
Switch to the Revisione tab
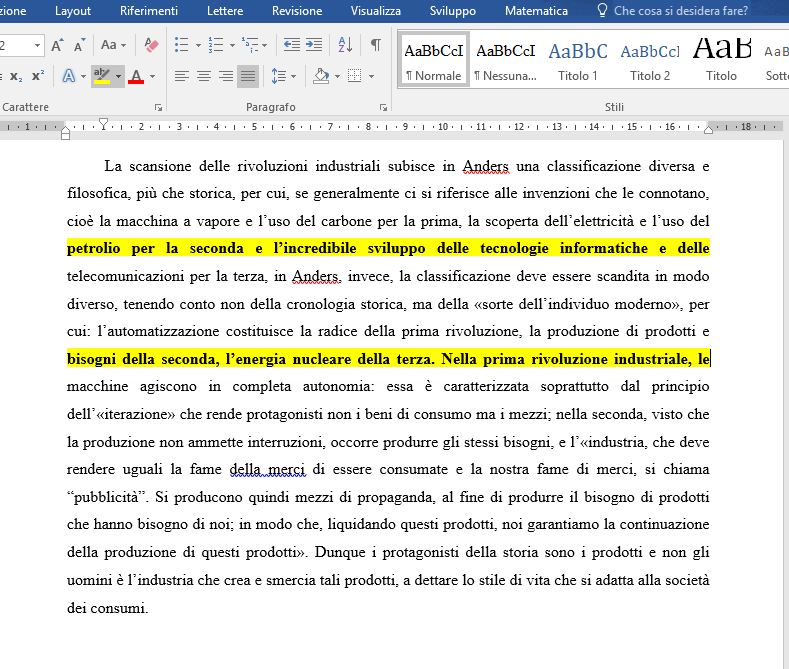pyautogui.click(x=297, y=11)
